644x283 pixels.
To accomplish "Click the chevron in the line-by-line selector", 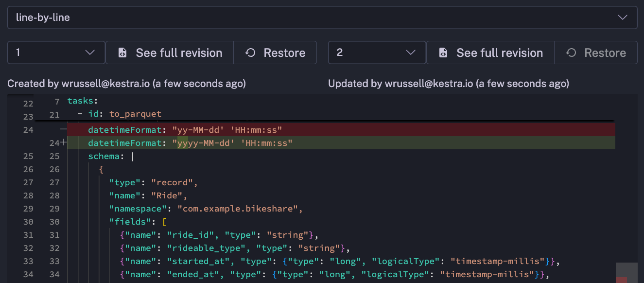I will [x=623, y=17].
